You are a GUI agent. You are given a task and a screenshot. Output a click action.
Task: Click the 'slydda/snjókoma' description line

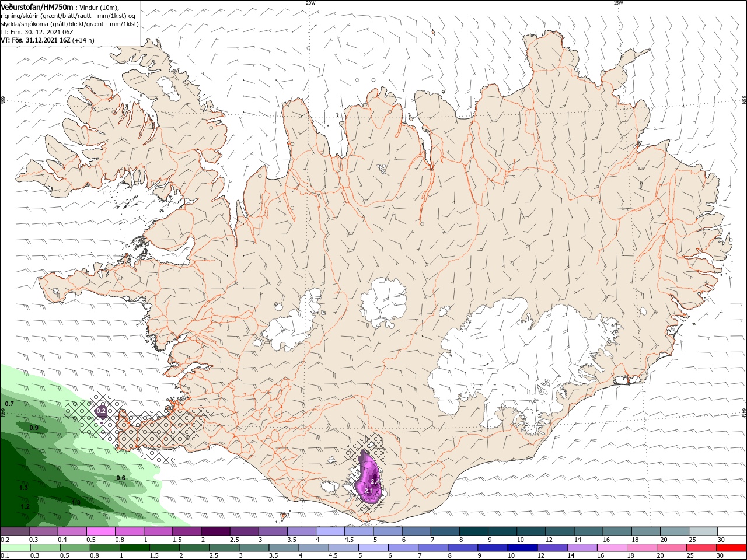[x=69, y=24]
